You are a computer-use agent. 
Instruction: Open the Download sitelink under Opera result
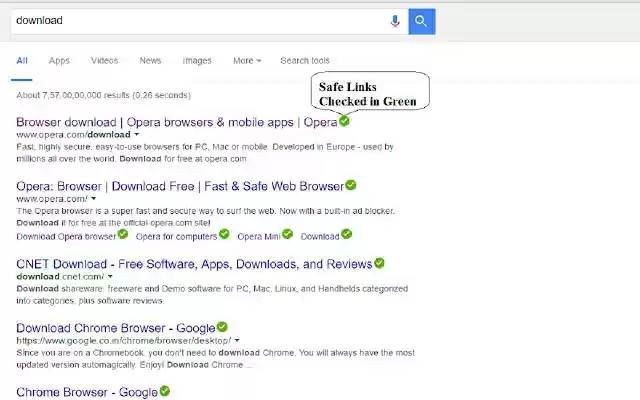click(x=320, y=237)
